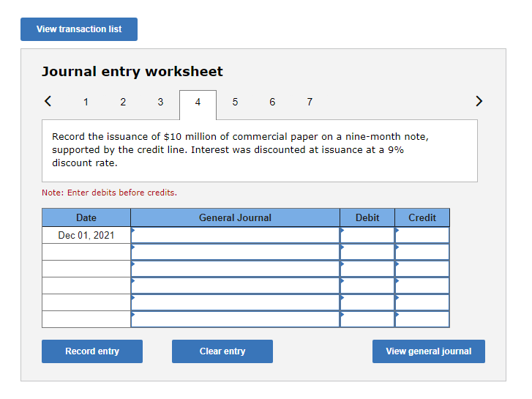Click the commercial paper issuance instruction text

(240, 150)
